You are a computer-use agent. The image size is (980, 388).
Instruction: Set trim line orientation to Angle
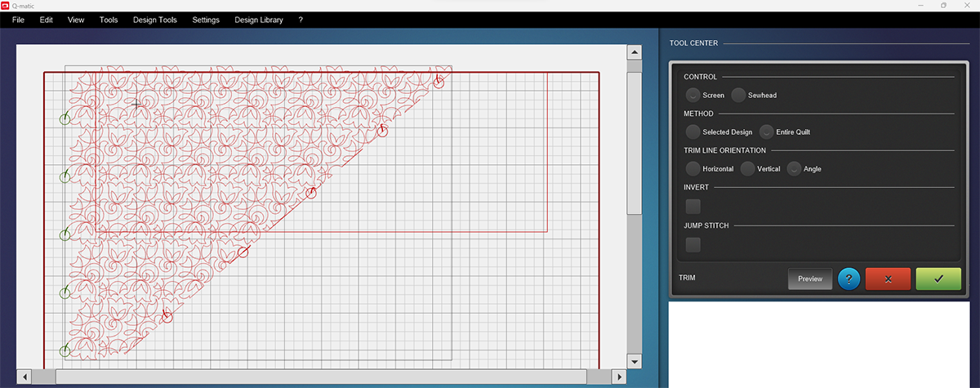[795, 168]
